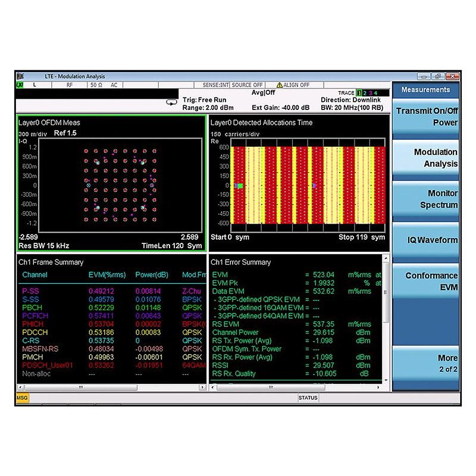Click TimeLen 120 Sym readout
This screenshot has width=476, height=476.
pyautogui.click(x=171, y=246)
